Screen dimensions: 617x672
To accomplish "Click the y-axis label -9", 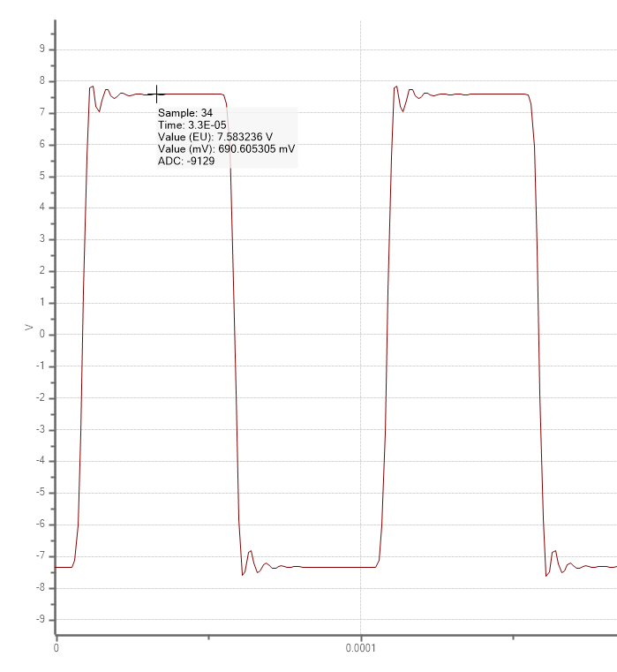I will [x=41, y=619].
